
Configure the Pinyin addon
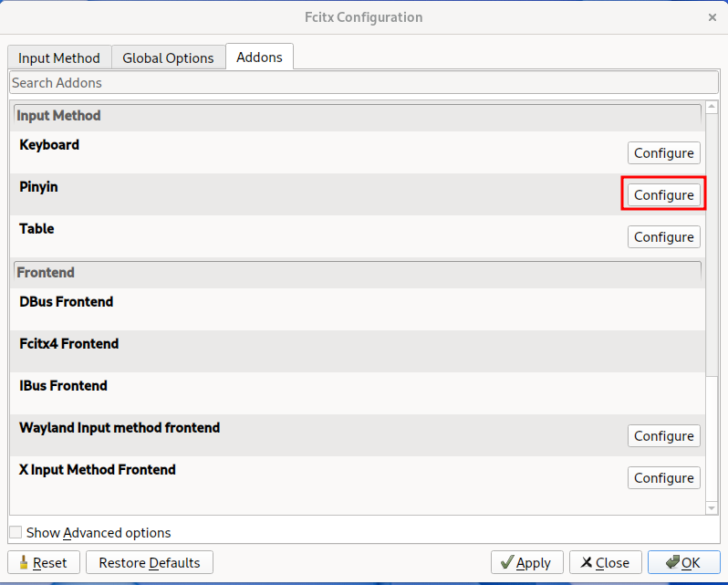click(x=663, y=195)
